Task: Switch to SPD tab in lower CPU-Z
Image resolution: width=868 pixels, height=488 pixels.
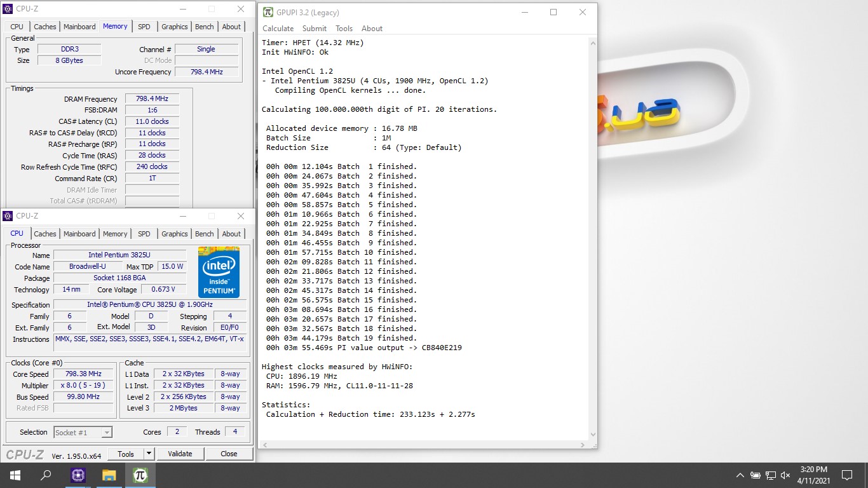Action: tap(144, 234)
